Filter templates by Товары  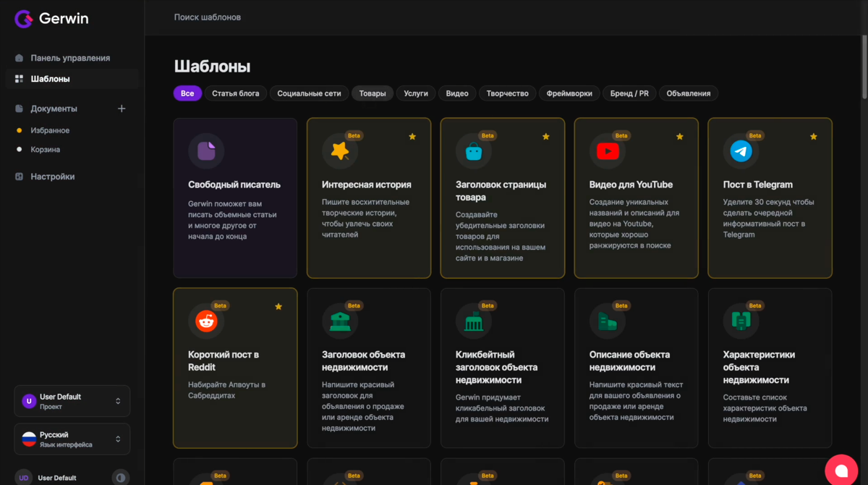[373, 93]
